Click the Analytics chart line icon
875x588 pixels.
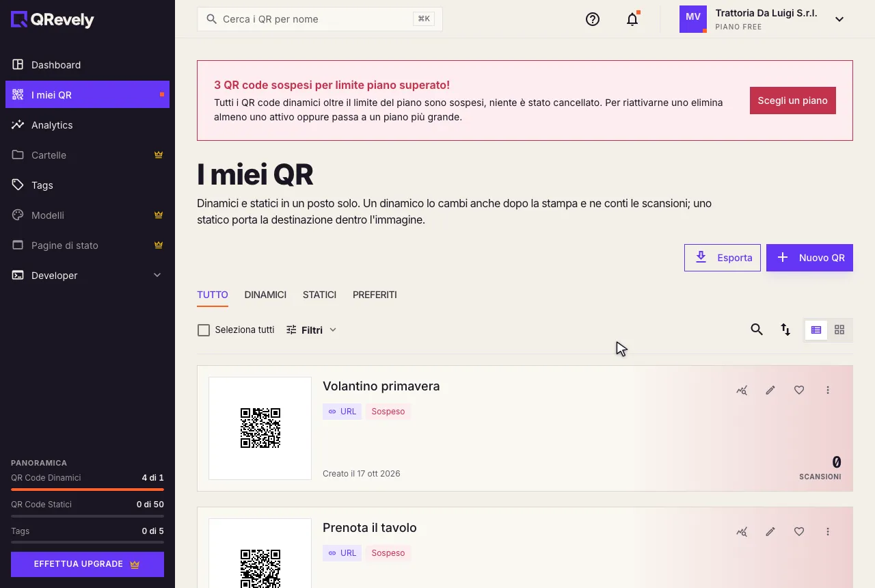(18, 125)
